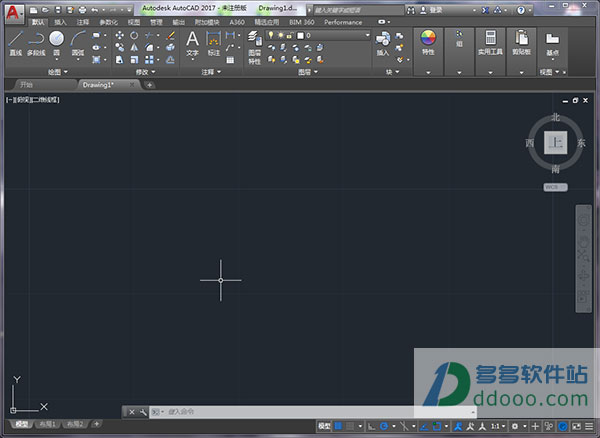Toggle ortho mode in status bar
This screenshot has height=438, width=600.
[x=371, y=426]
